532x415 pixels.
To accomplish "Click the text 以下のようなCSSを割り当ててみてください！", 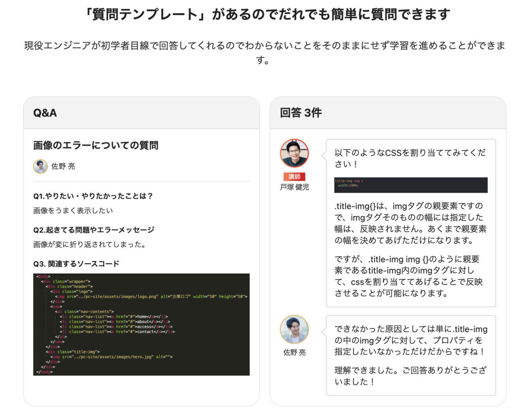I will [410, 158].
